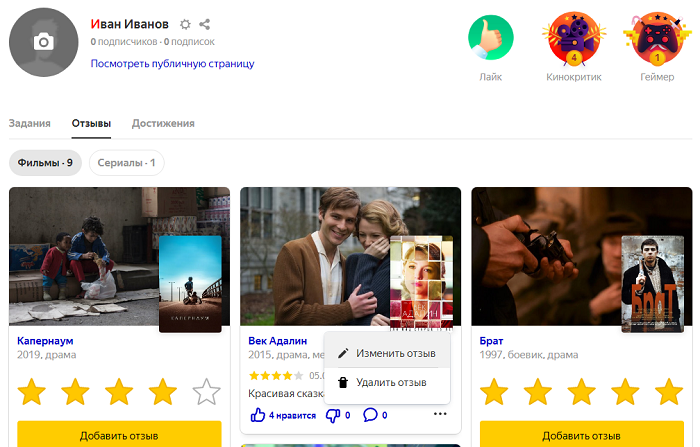700x447 pixels.
Task: Click three-dots more options on Век Адалин
Action: coord(440,414)
